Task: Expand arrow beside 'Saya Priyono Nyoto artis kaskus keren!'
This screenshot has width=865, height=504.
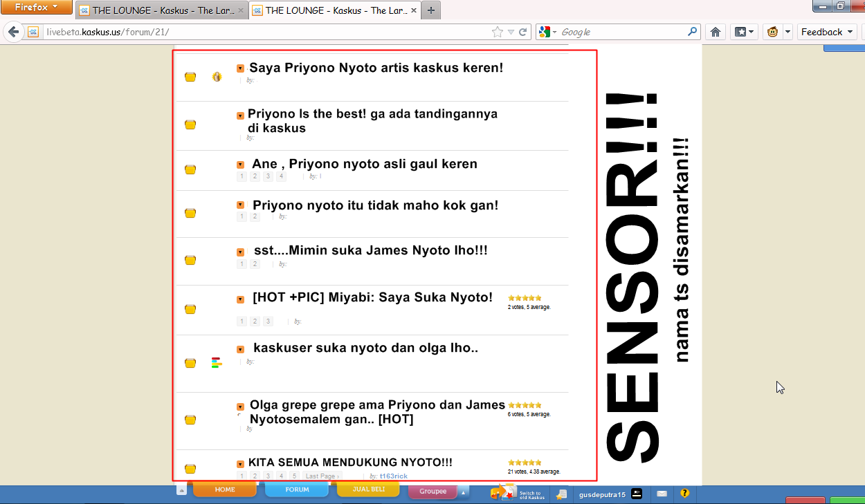Action: 241,68
